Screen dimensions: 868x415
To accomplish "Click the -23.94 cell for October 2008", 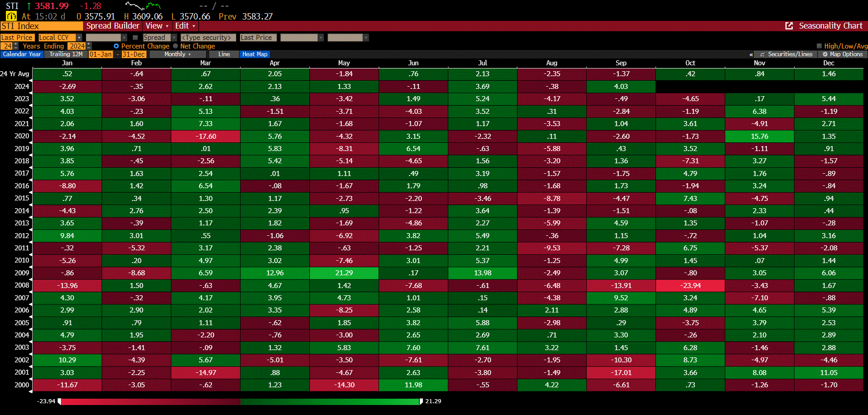I will coord(690,285).
